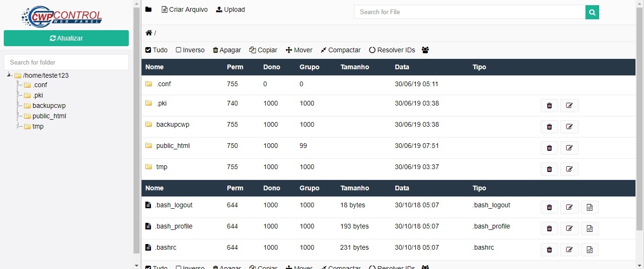This screenshot has height=269, width=644.
Task: Expand the tmp node in folder tree
Action: pos(19,126)
